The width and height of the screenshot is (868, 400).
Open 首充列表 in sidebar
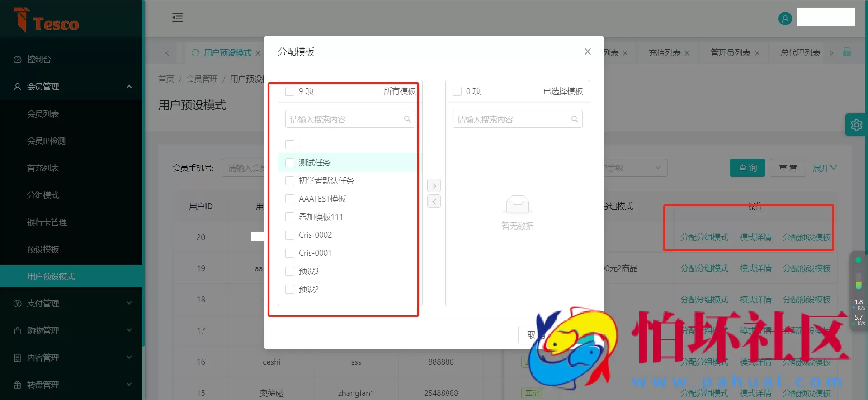tap(43, 168)
